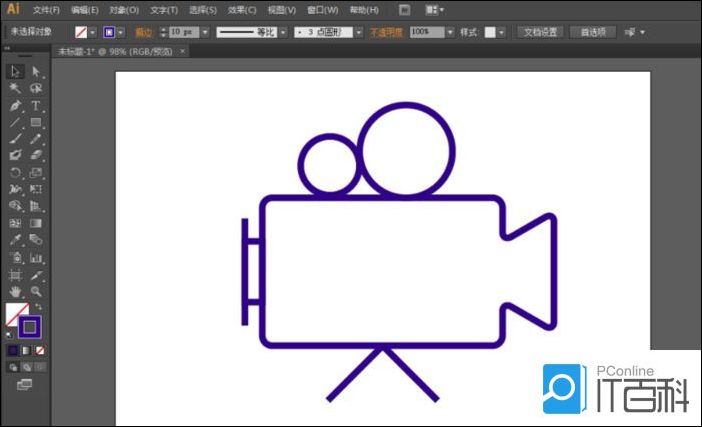Select the Pencil tool
This screenshot has width=702, height=427.
point(36,139)
